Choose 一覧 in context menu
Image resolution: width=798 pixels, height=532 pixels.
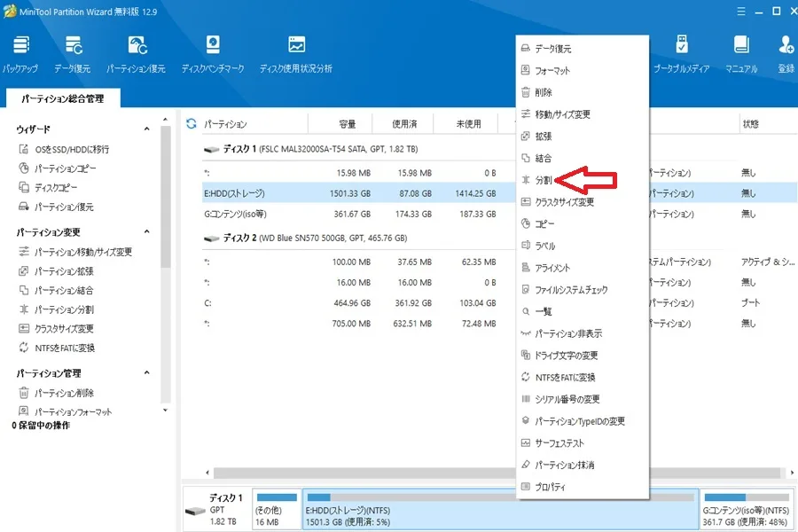click(x=583, y=311)
